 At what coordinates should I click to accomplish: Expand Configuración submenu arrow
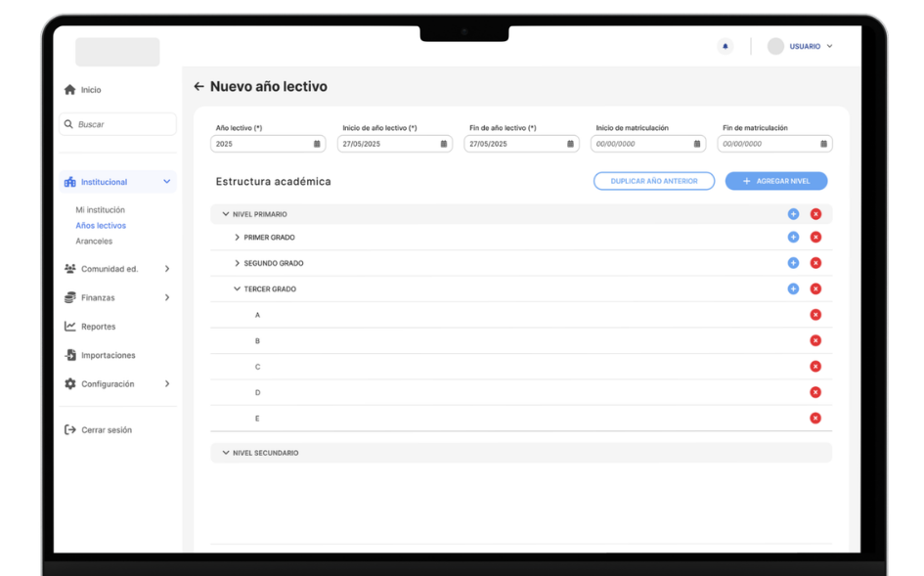[167, 383]
